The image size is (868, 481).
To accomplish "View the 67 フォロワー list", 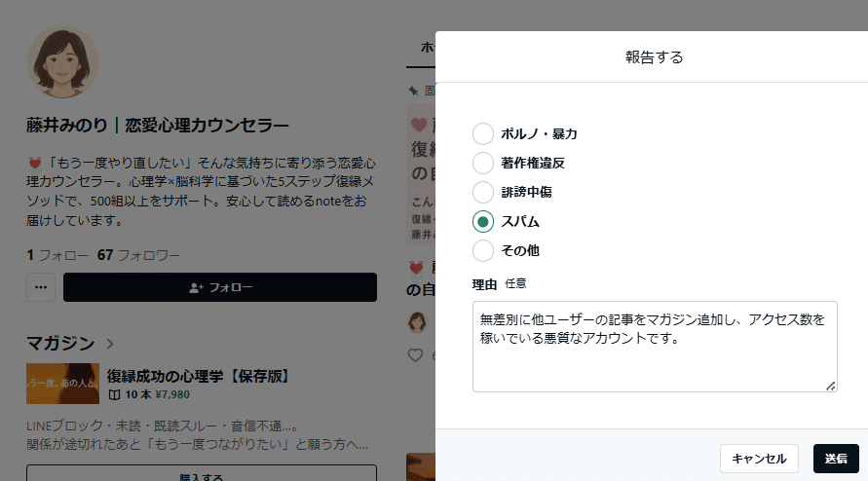I will click(x=138, y=255).
